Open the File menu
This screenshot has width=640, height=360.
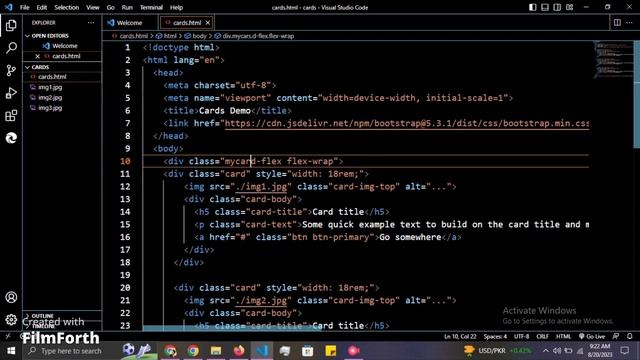click(x=24, y=7)
